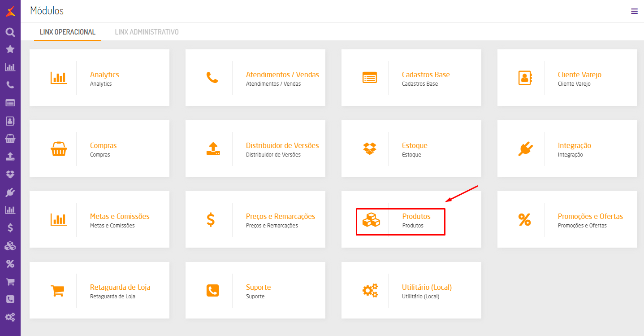Click the sidebar stacked cubes icon

[10, 246]
